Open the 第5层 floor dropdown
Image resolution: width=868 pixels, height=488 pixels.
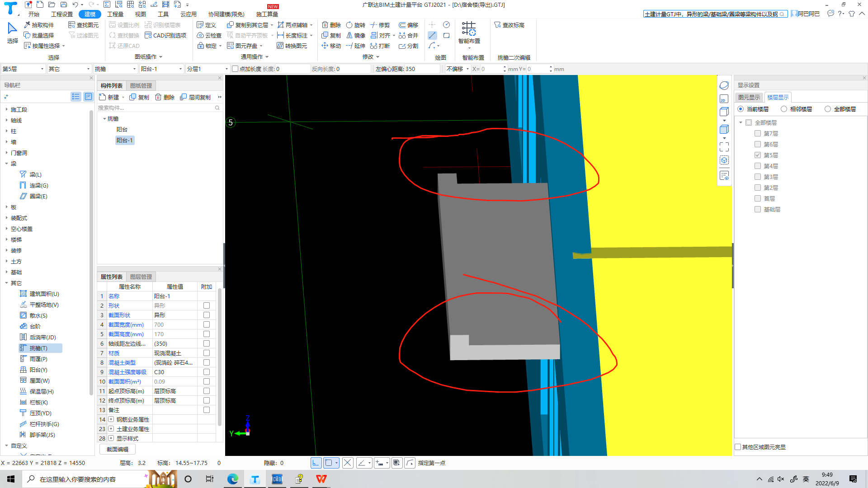(23, 69)
